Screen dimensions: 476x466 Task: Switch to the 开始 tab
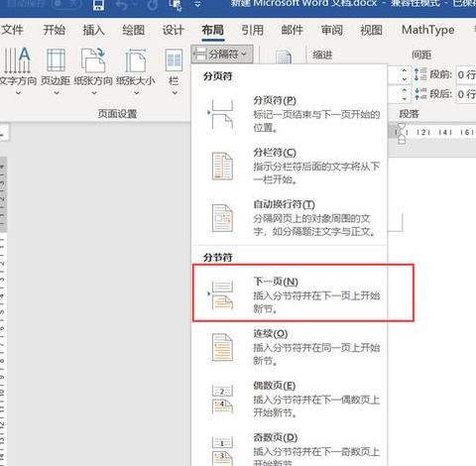[x=54, y=30]
